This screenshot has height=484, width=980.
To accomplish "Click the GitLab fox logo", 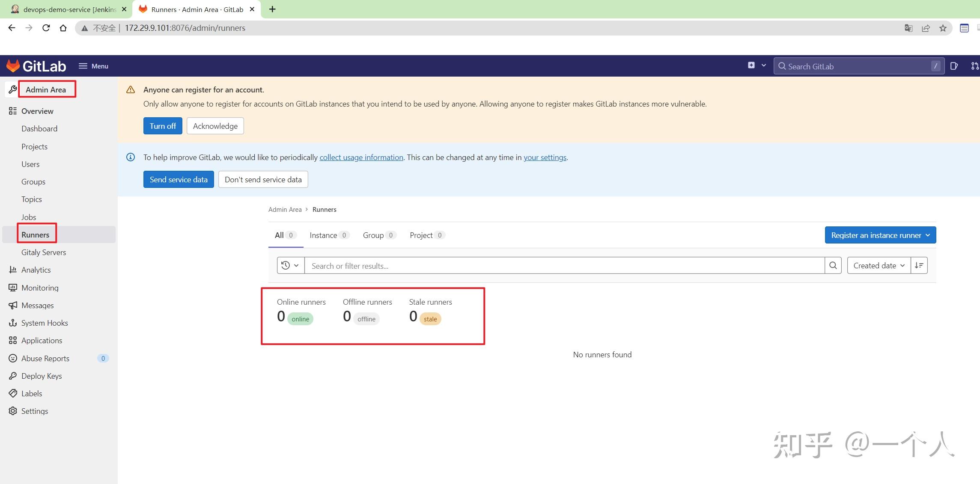I will (13, 66).
